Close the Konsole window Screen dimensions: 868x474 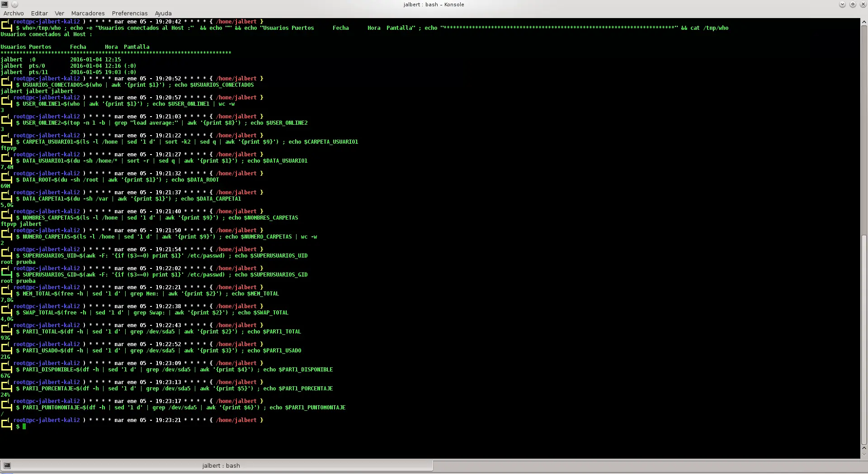pyautogui.click(x=863, y=4)
